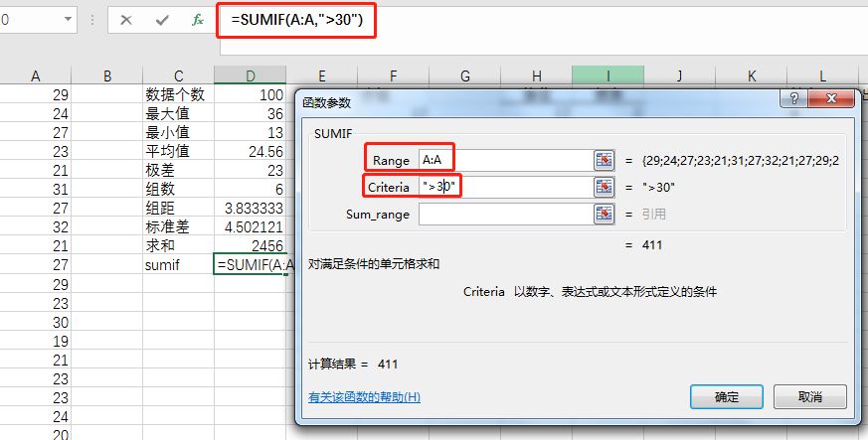Select column B header
868x440 pixels.
(106, 75)
